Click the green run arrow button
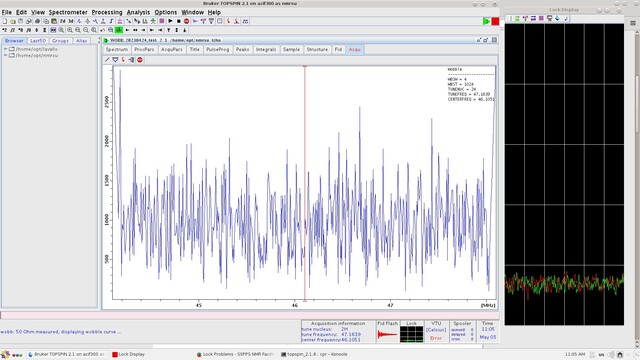The height and width of the screenshot is (360, 640). coord(487,21)
